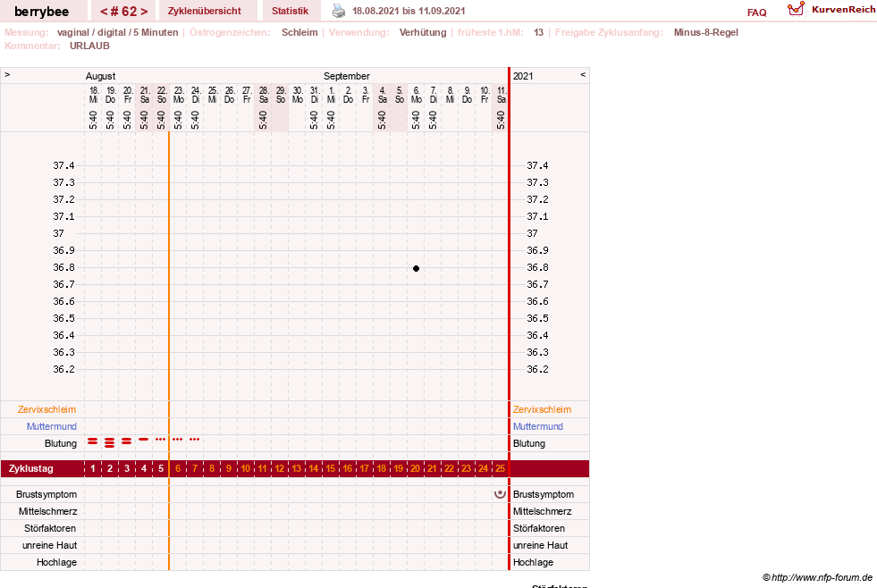Click the right Hochlage row label
This screenshot has height=588, width=877.
[533, 562]
